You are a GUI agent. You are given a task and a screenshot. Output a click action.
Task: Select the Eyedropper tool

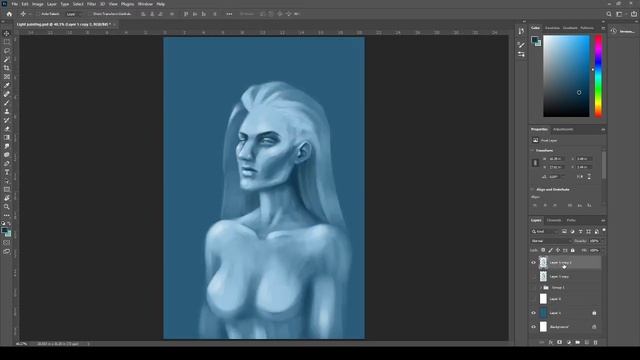click(7, 85)
